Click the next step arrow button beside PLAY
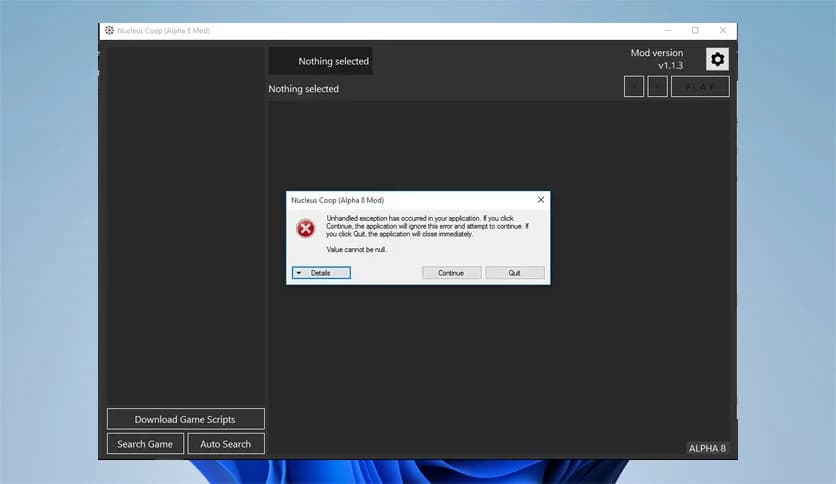836x484 pixels. (x=657, y=86)
